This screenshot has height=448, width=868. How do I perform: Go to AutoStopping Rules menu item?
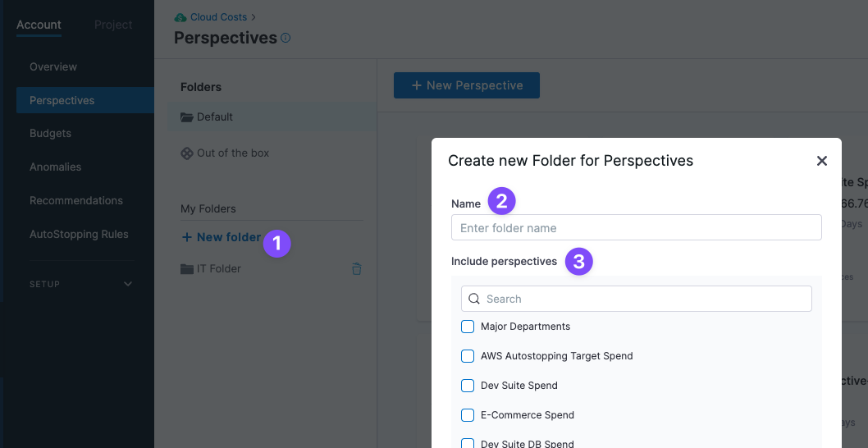(79, 235)
